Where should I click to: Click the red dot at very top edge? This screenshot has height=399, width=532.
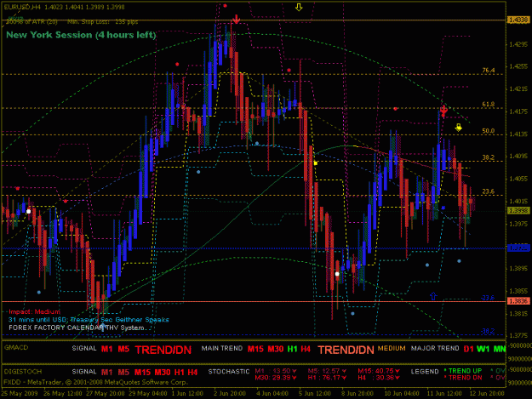click(x=225, y=6)
